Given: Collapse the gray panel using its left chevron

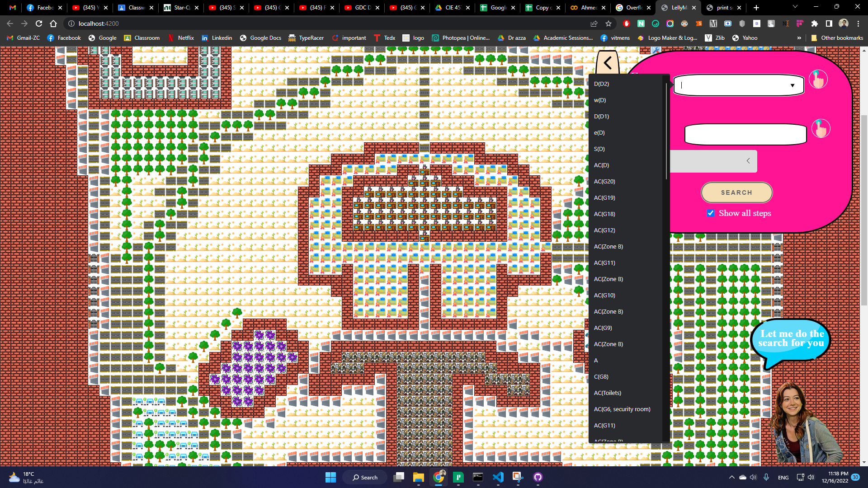Looking at the screenshot, I should 748,161.
